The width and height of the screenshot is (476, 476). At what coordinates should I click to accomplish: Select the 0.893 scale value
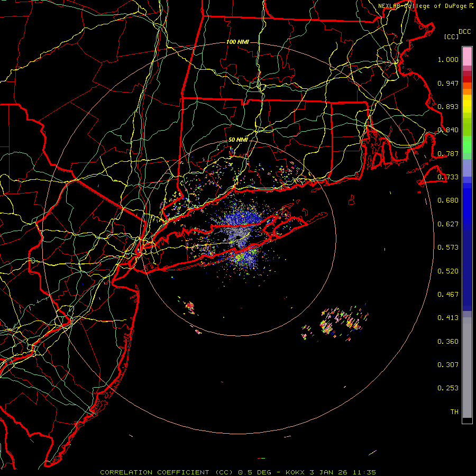tap(448, 106)
